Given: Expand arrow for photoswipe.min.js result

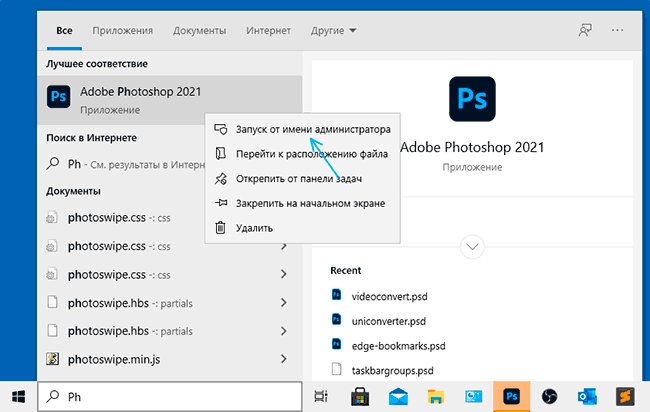Looking at the screenshot, I should [x=284, y=359].
